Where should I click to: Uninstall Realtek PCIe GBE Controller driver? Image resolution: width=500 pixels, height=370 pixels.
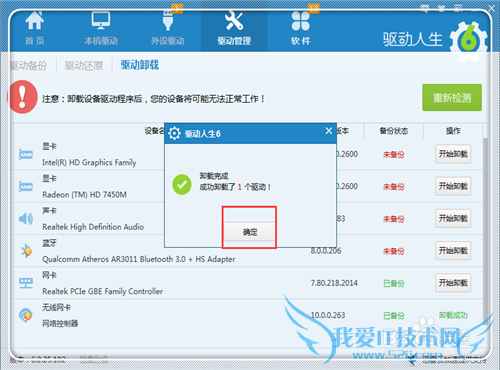(x=453, y=283)
